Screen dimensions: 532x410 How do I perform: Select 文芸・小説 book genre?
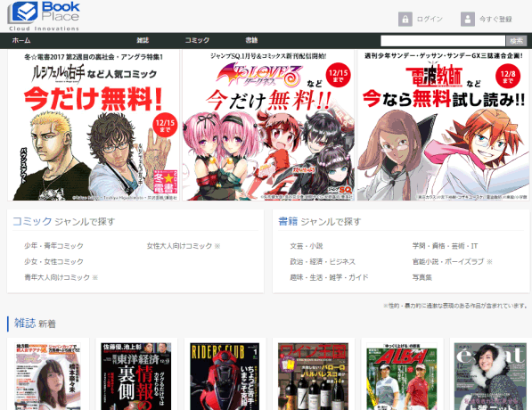pyautogui.click(x=307, y=246)
